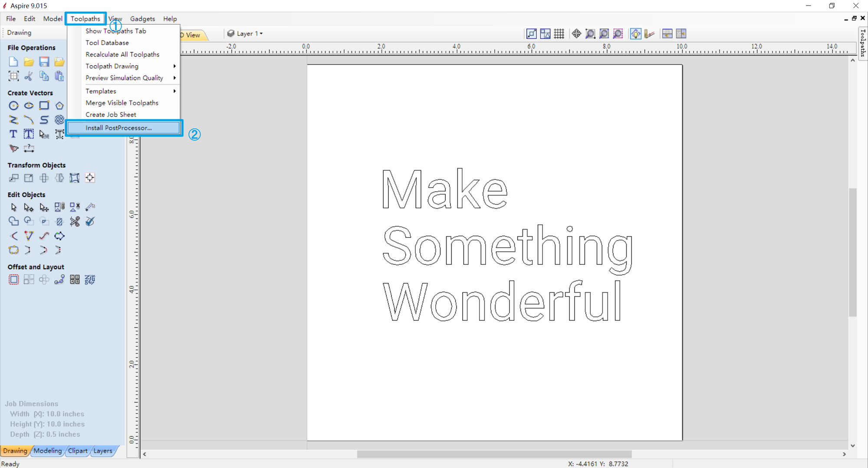Open the Edit menu
The image size is (868, 468).
coord(30,19)
